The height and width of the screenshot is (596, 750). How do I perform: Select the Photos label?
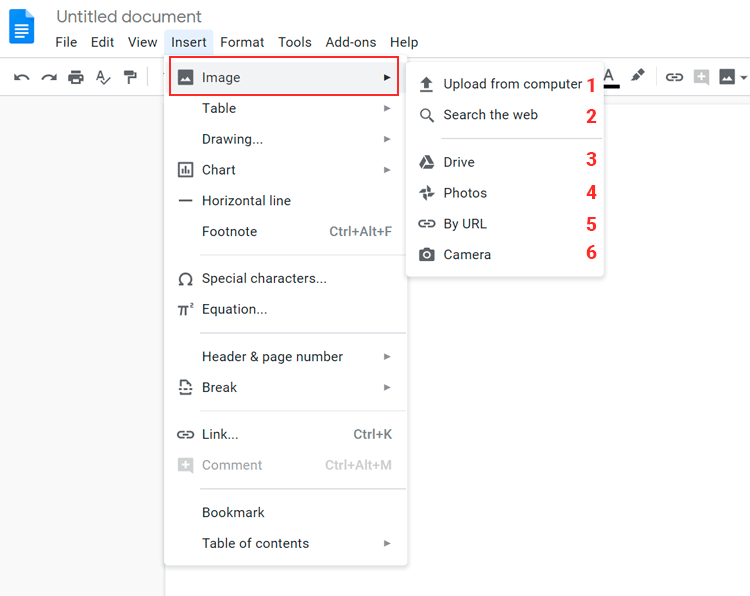point(465,193)
